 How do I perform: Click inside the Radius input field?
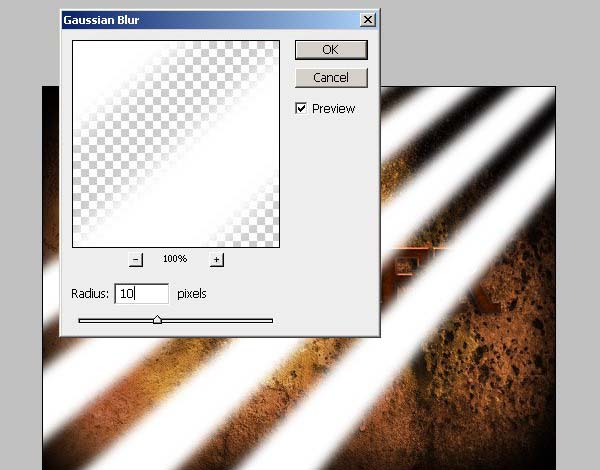142,294
